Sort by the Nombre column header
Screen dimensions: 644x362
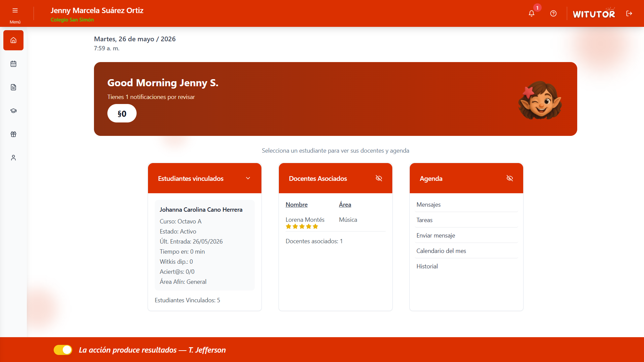[297, 205]
